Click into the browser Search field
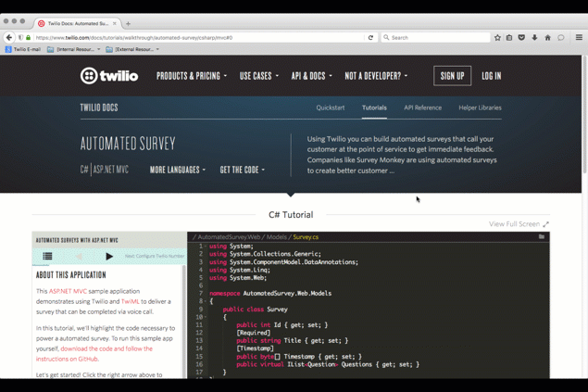This screenshot has width=588, height=392. coord(435,37)
